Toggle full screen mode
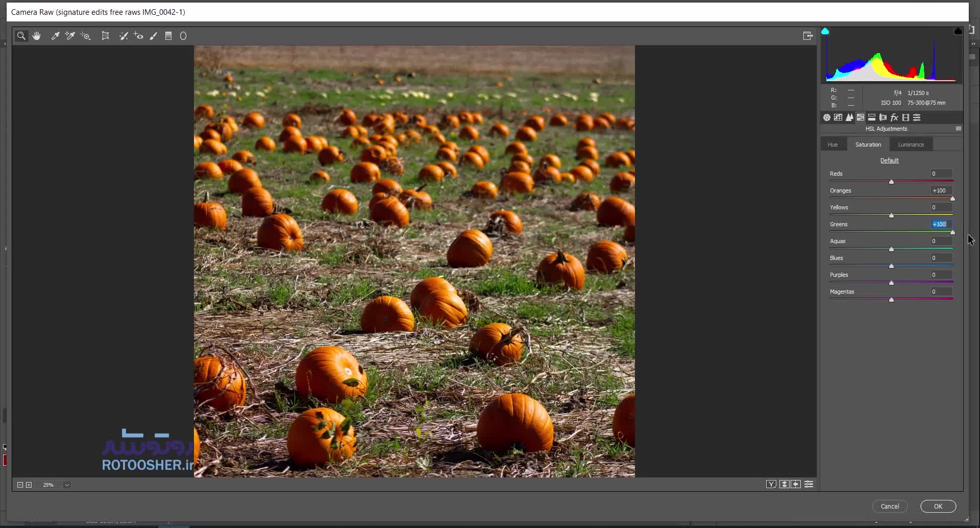 807,36
